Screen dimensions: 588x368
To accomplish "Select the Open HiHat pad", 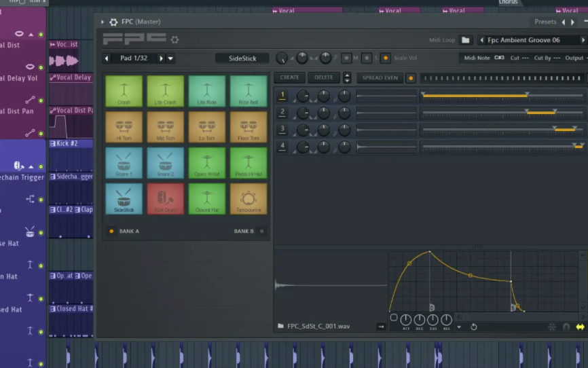I will pyautogui.click(x=207, y=163).
